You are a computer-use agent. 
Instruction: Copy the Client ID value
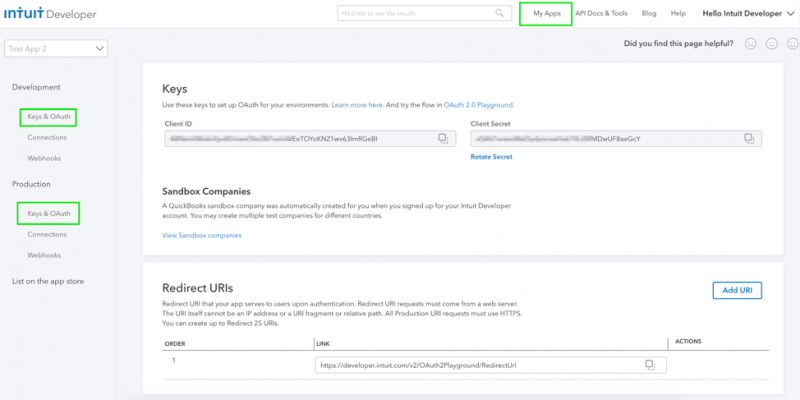(443, 138)
